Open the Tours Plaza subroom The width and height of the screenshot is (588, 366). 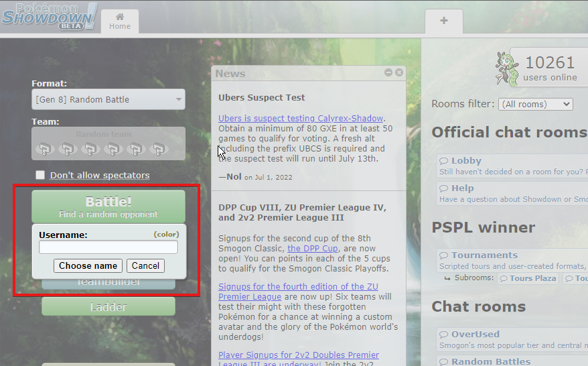click(x=528, y=278)
